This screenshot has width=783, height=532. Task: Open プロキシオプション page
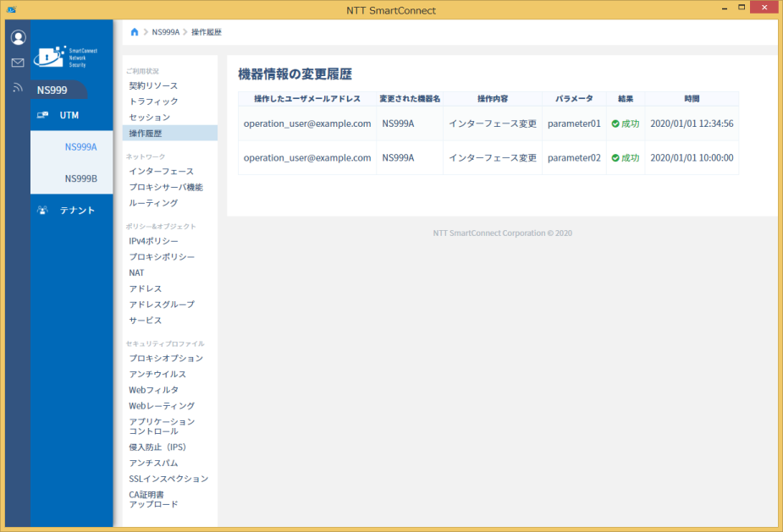click(166, 359)
